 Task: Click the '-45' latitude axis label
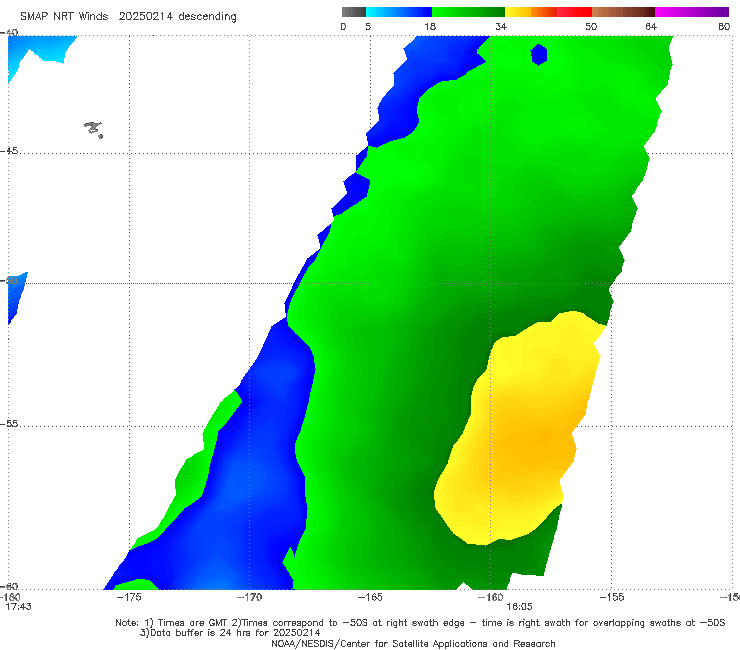(x=9, y=151)
